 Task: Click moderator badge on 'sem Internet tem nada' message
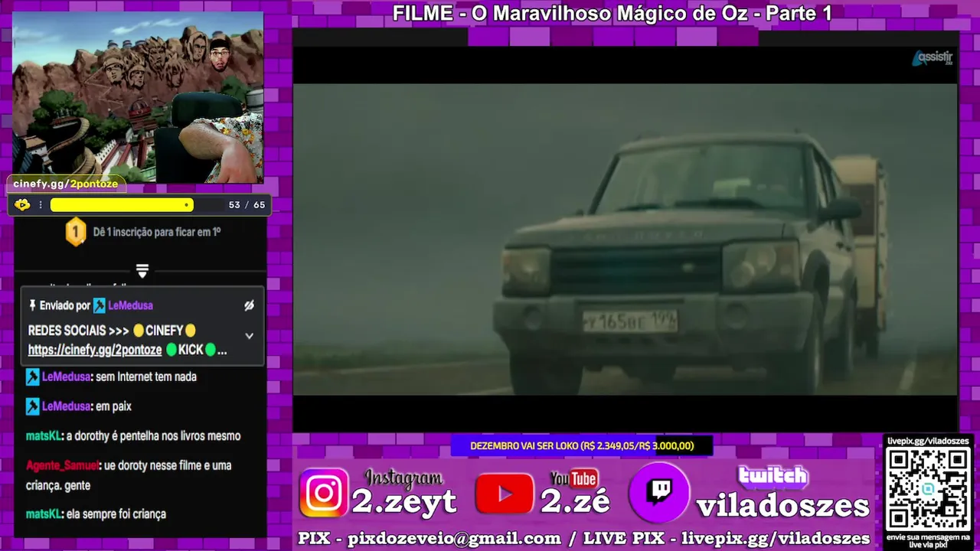tap(33, 377)
